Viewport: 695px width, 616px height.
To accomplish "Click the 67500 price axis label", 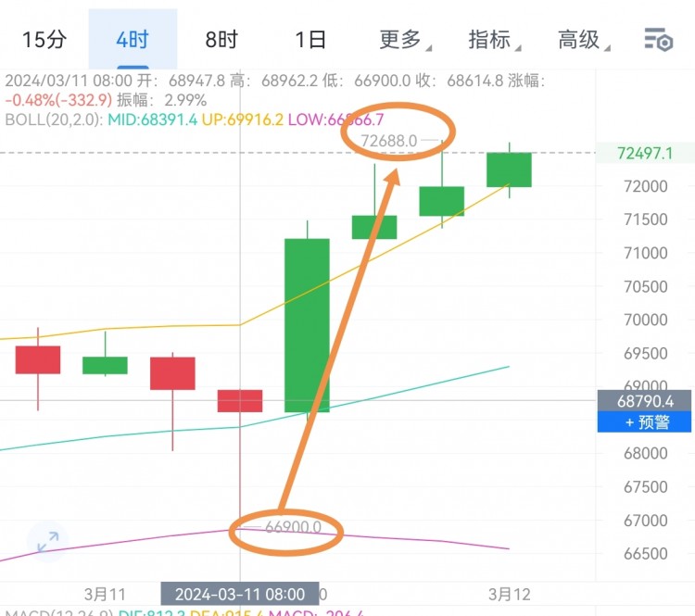I will (645, 487).
